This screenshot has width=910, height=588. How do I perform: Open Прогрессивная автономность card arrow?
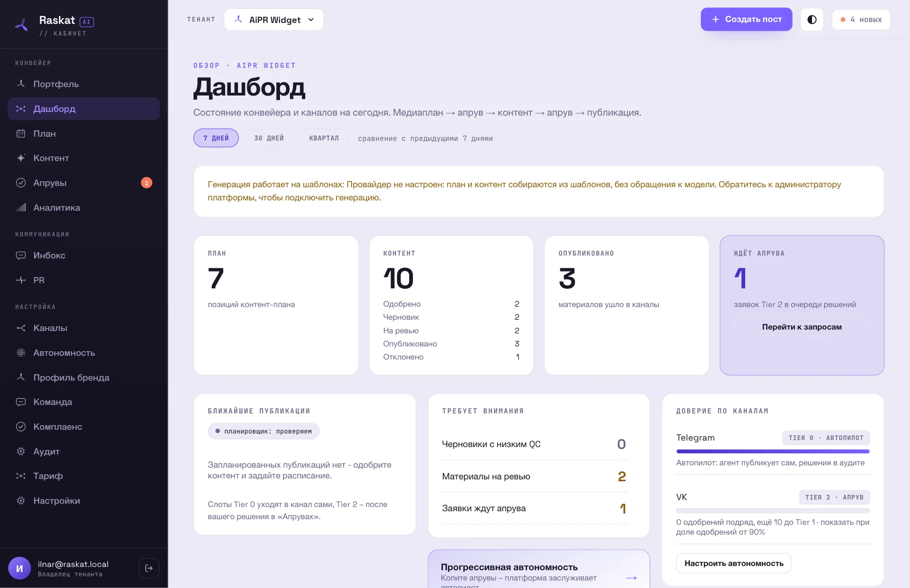[x=631, y=578]
